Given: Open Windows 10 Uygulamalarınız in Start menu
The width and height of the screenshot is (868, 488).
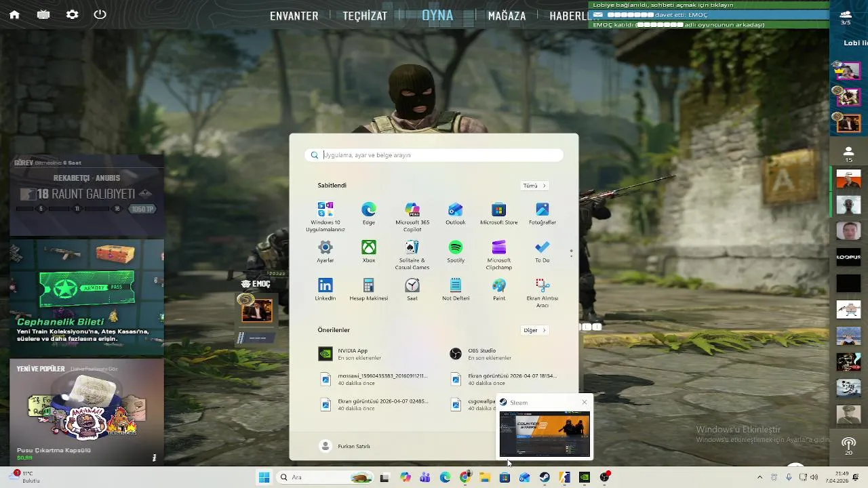Looking at the screenshot, I should (x=325, y=216).
